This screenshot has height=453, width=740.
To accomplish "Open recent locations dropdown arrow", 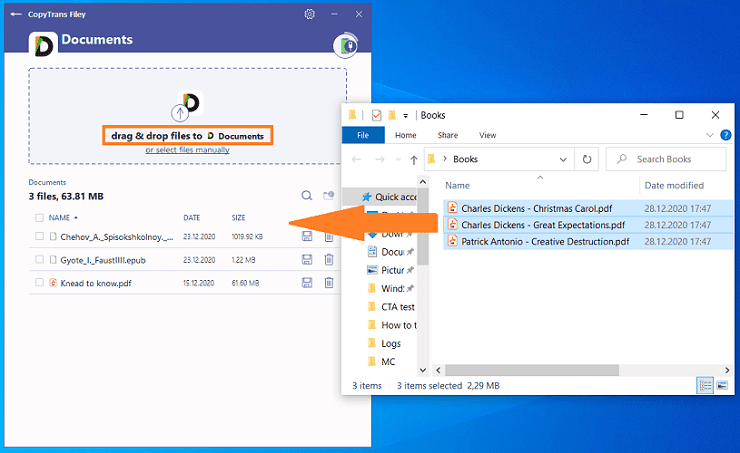I will (398, 159).
